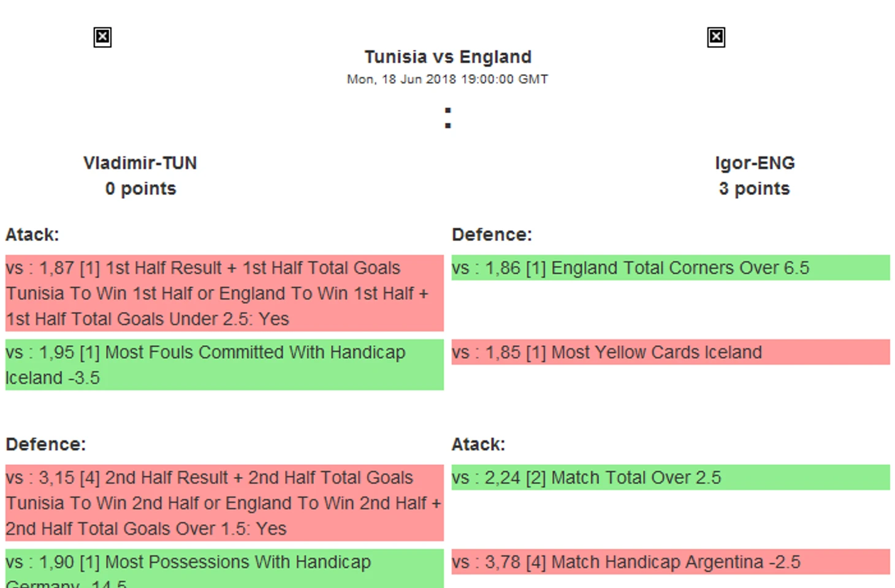Click Match Total Over 2.5 row

(x=671, y=478)
